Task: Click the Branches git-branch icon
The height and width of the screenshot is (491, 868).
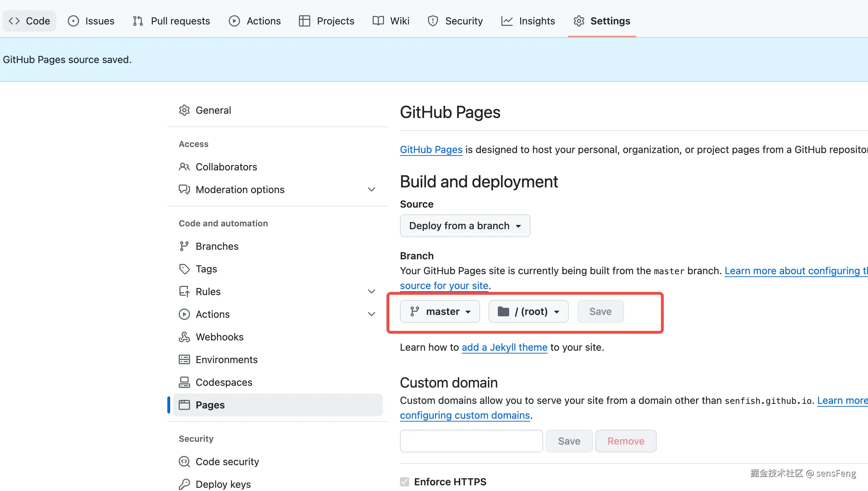Action: point(184,246)
